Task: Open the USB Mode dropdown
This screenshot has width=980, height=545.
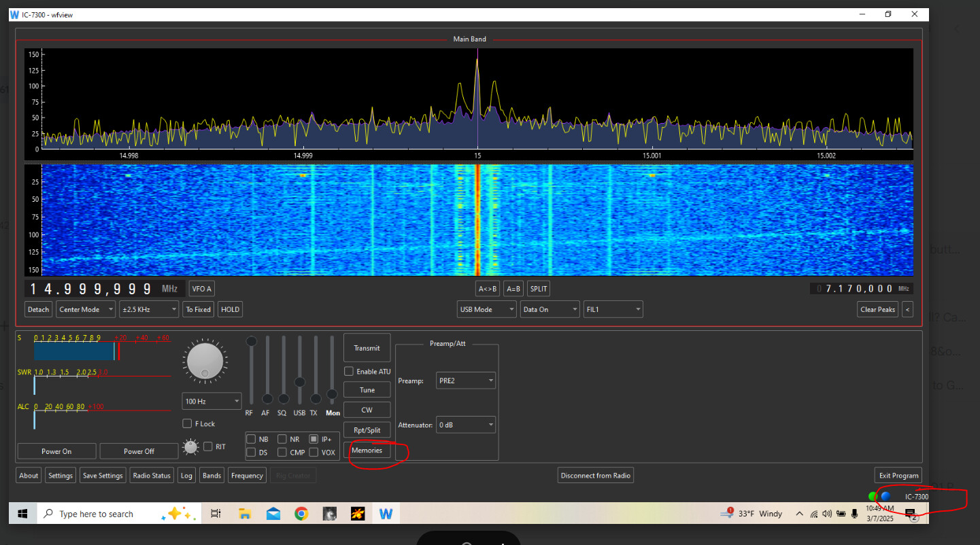Action: tap(487, 309)
